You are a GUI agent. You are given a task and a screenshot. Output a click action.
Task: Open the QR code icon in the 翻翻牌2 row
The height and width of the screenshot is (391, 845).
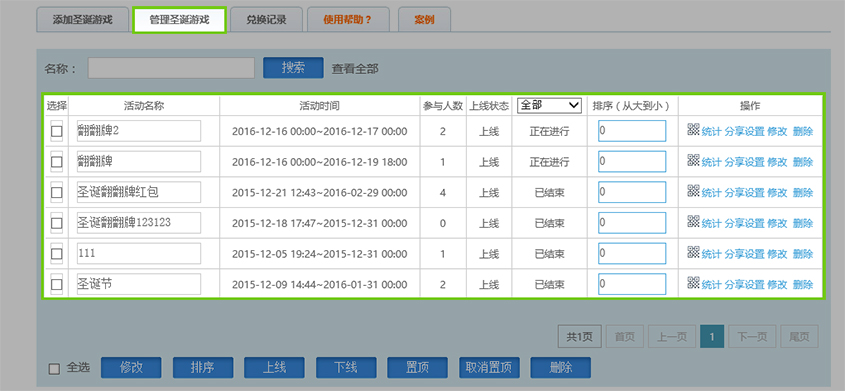[x=693, y=129]
